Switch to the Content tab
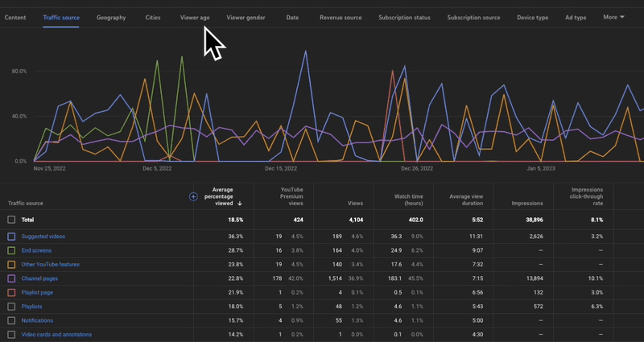The width and height of the screenshot is (644, 342). [15, 17]
